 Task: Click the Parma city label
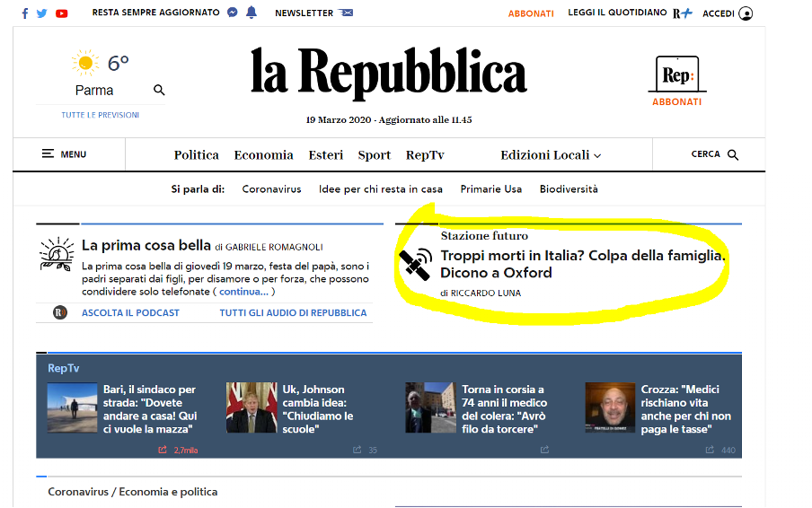click(x=94, y=91)
